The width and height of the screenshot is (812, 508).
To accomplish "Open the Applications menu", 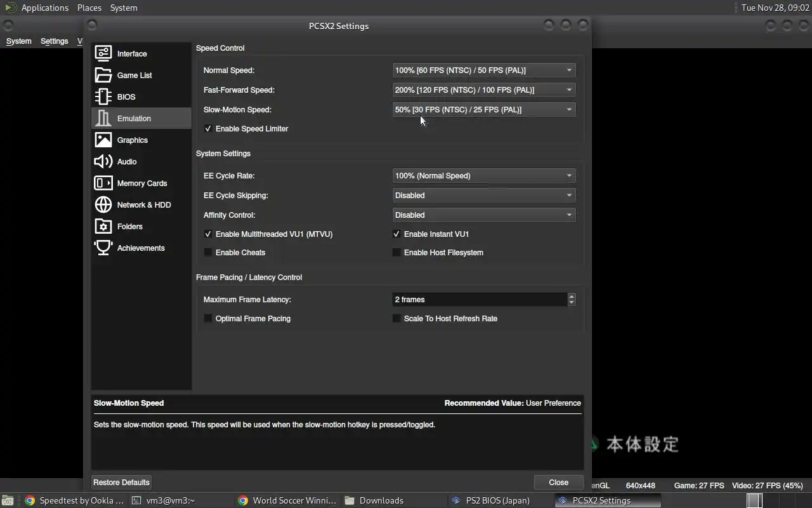I will (44, 8).
